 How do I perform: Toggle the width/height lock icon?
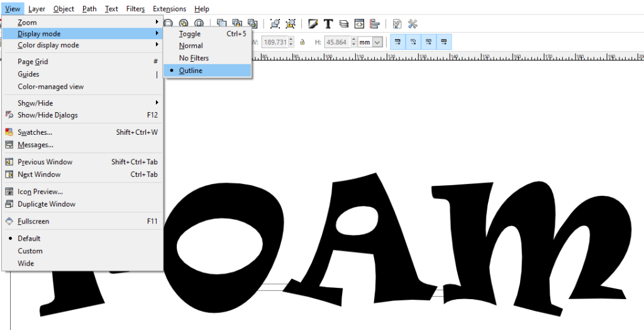tap(303, 42)
